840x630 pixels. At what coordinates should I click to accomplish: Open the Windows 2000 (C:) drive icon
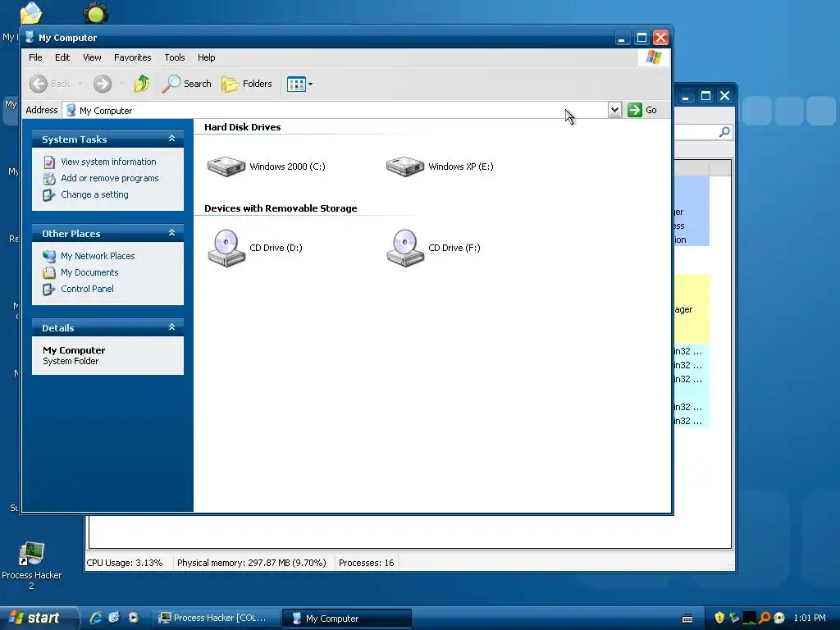[x=226, y=166]
